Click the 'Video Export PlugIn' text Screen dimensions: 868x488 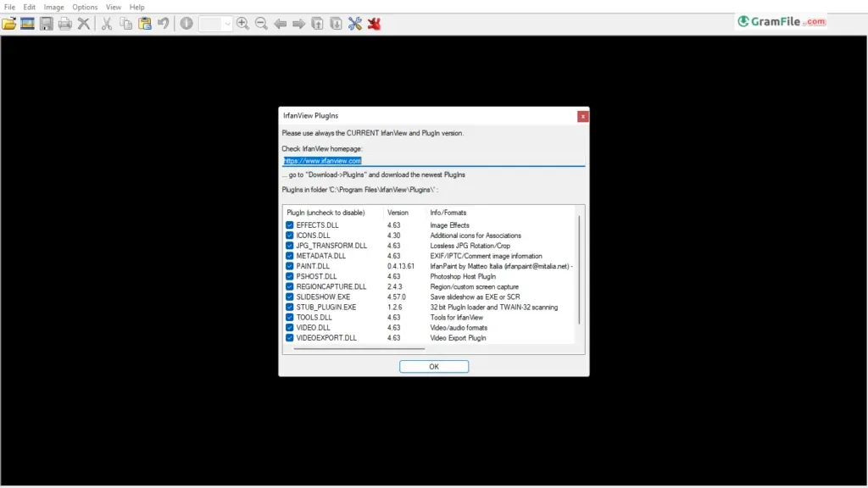[458, 337]
